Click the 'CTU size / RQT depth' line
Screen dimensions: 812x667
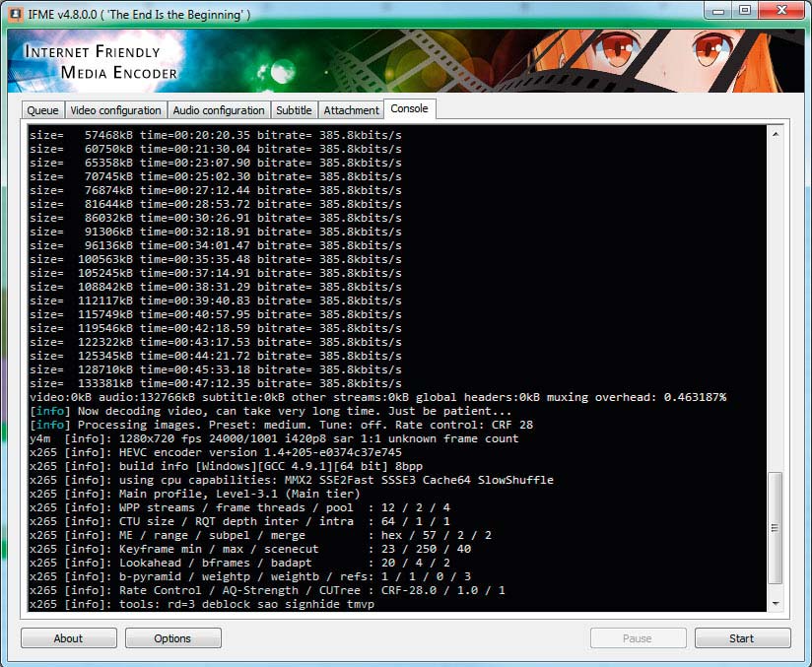click(x=239, y=521)
